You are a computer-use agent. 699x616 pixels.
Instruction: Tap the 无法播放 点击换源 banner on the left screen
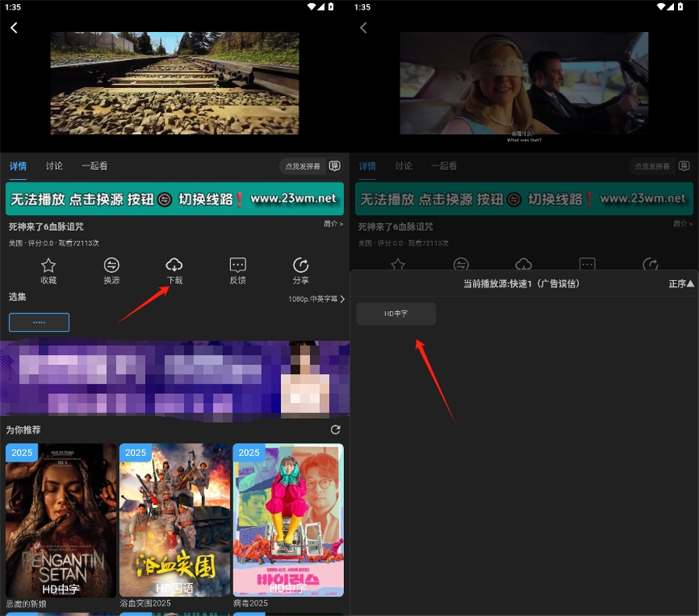[x=175, y=199]
